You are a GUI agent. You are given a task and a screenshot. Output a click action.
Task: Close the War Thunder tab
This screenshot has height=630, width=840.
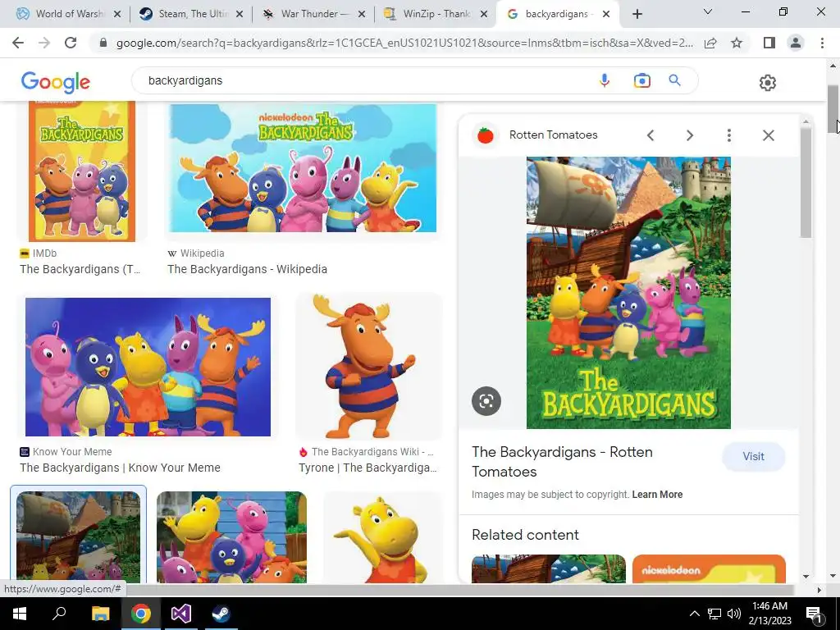point(362,14)
